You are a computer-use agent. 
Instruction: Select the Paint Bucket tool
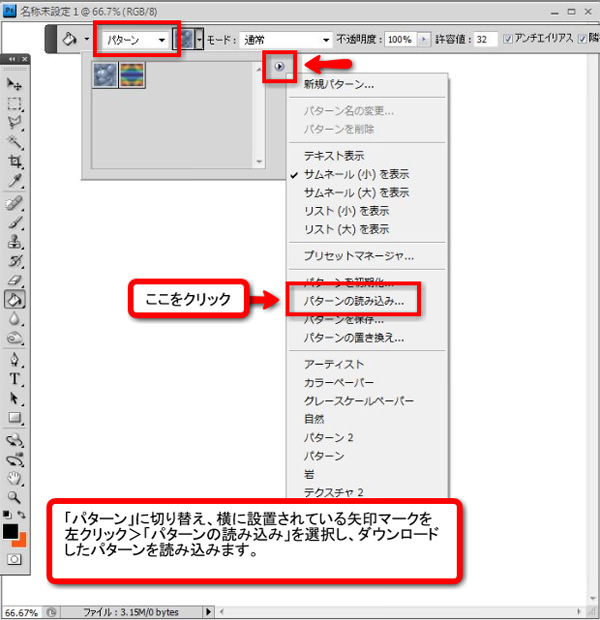(16, 298)
